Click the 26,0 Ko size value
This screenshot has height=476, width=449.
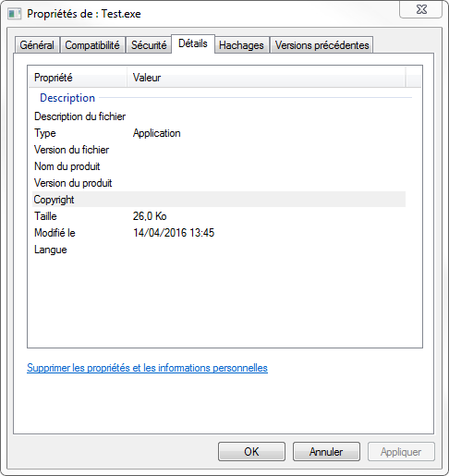click(150, 216)
